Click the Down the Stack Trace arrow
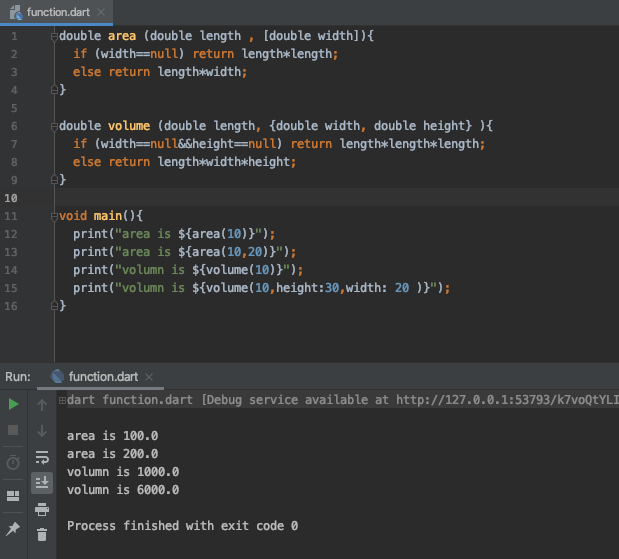 42,431
